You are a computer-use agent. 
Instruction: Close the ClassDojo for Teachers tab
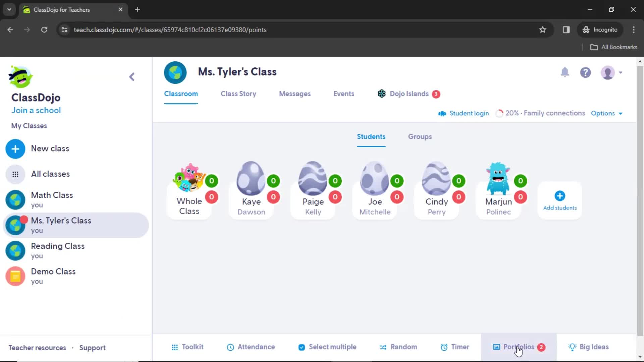[x=120, y=10]
